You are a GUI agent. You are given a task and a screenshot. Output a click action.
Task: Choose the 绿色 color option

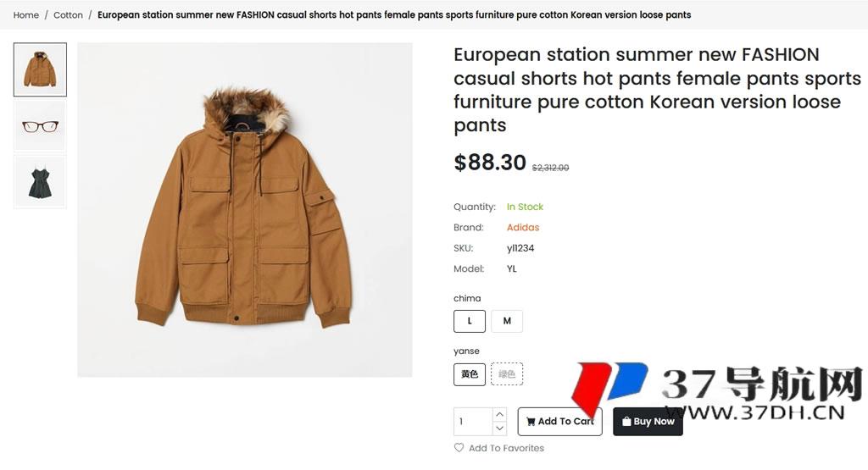[507, 374]
